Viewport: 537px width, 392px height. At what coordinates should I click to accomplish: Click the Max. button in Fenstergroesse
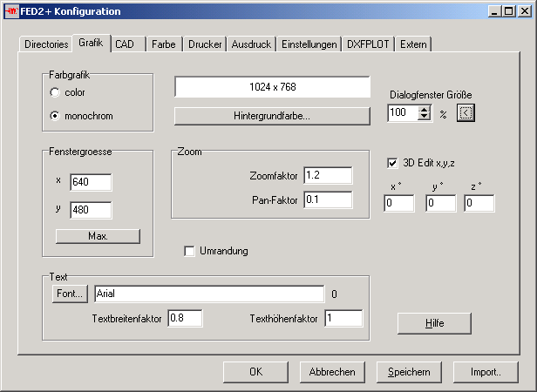tap(98, 236)
